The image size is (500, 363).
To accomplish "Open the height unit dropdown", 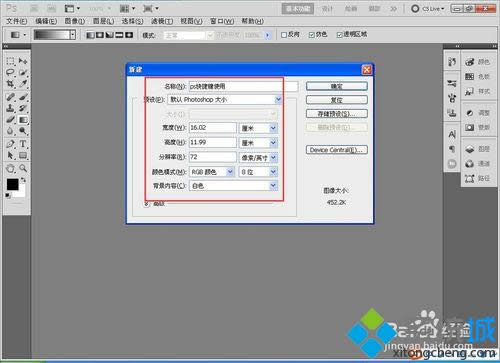I will 258,143.
